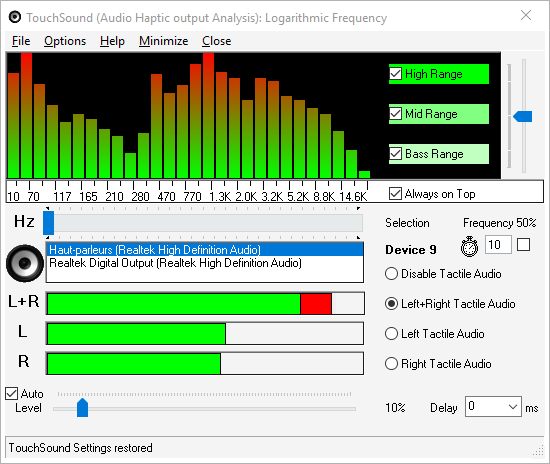
Task: Click the 10% level readout
Action: 395,408
